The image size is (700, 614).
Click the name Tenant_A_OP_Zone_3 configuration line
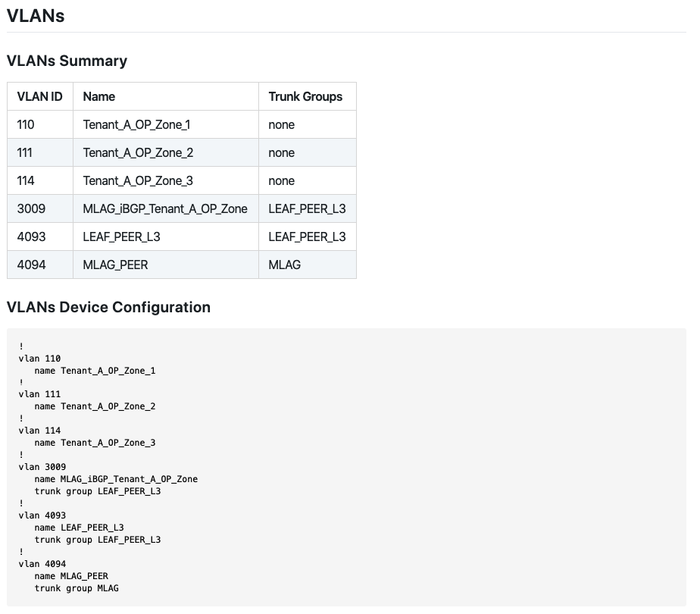pyautogui.click(x=95, y=443)
